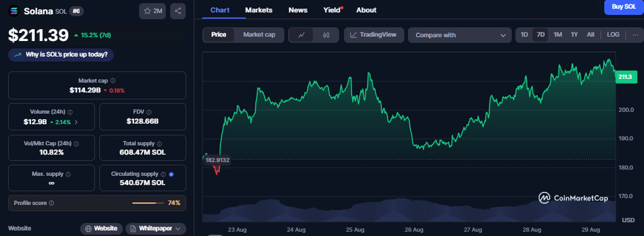The image size is (644, 236).
Task: Toggle the LOG scale option
Action: [613, 35]
